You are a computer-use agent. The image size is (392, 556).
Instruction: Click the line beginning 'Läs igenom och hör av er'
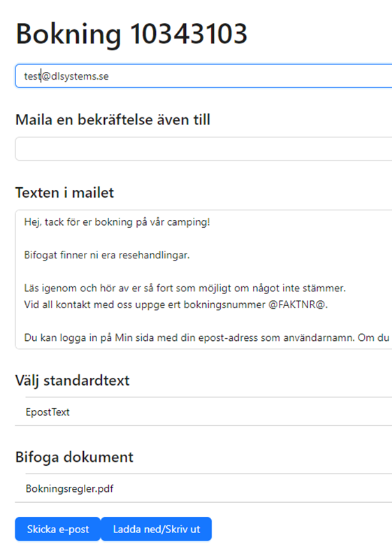(185, 288)
